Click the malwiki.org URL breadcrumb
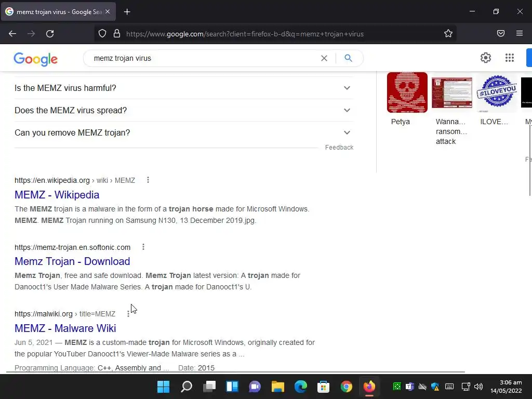 65,314
